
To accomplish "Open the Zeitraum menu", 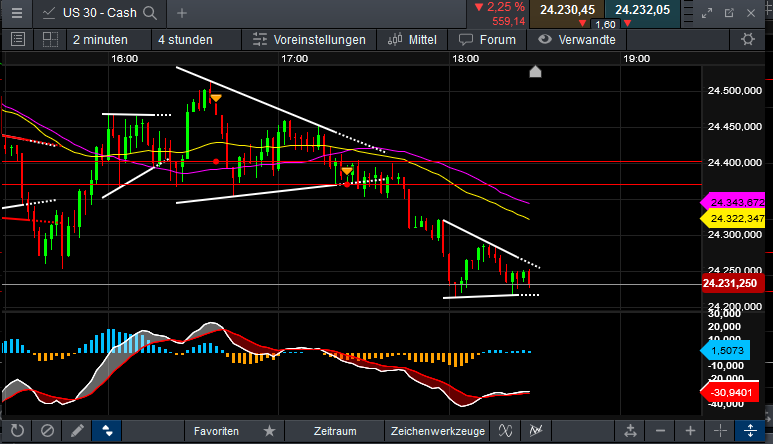I will click(x=335, y=431).
